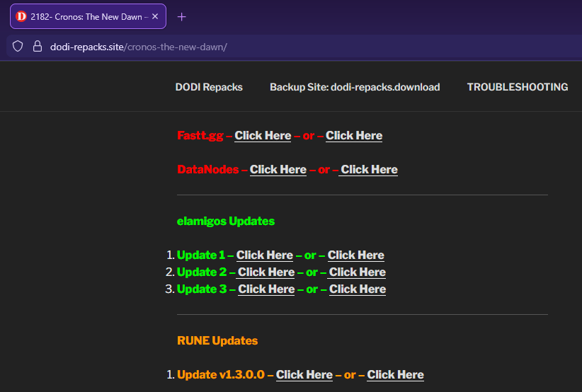Click second Click Here link for Update 1

coord(356,255)
